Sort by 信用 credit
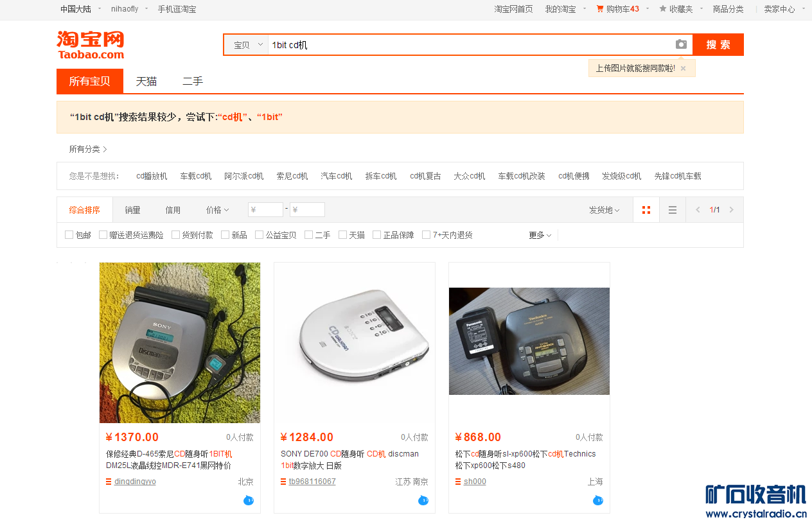This screenshot has width=812, height=522. tap(173, 210)
